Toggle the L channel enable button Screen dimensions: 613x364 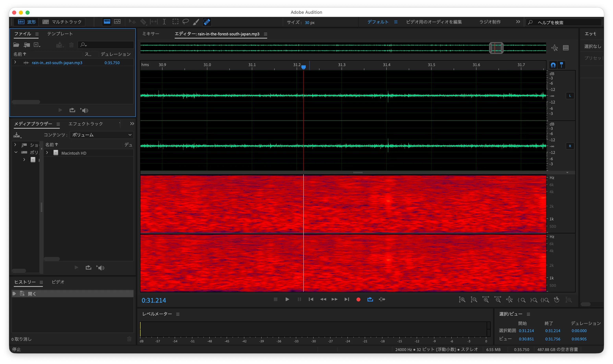click(x=570, y=96)
